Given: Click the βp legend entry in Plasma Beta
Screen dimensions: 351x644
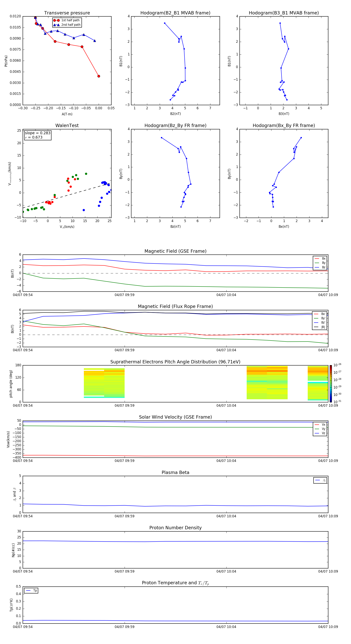Looking at the screenshot, I should pos(320,480).
